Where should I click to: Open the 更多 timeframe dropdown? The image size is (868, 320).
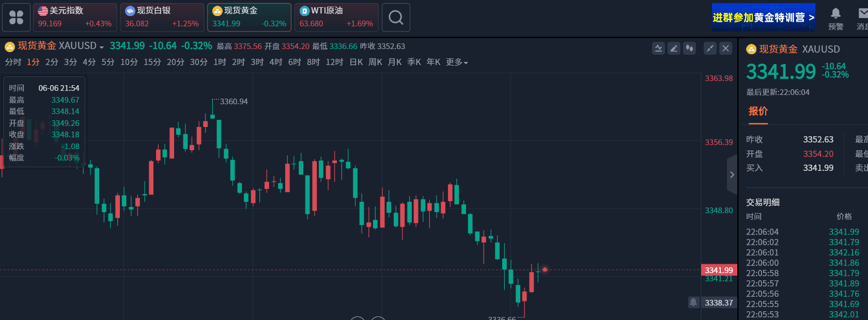(457, 62)
